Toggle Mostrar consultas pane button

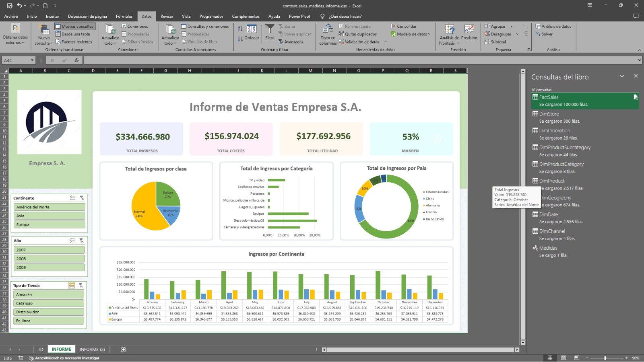coord(74,27)
